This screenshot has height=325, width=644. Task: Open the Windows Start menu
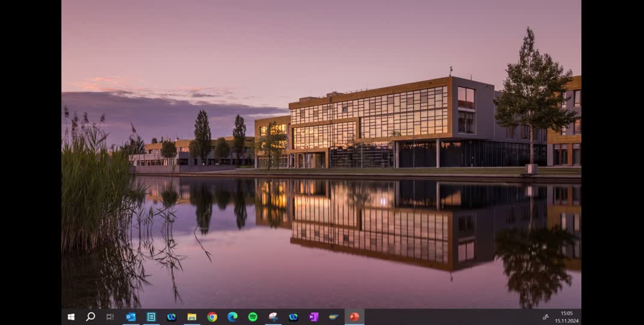[x=71, y=317]
